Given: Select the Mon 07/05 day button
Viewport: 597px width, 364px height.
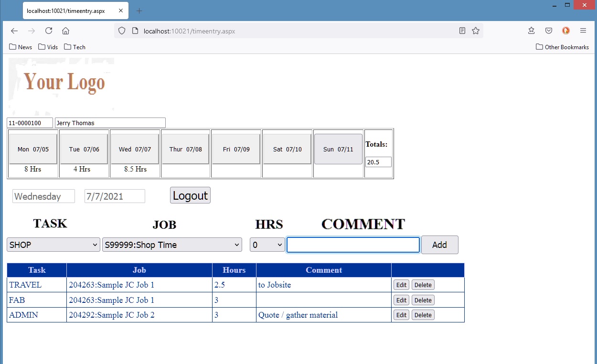Looking at the screenshot, I should [33, 149].
